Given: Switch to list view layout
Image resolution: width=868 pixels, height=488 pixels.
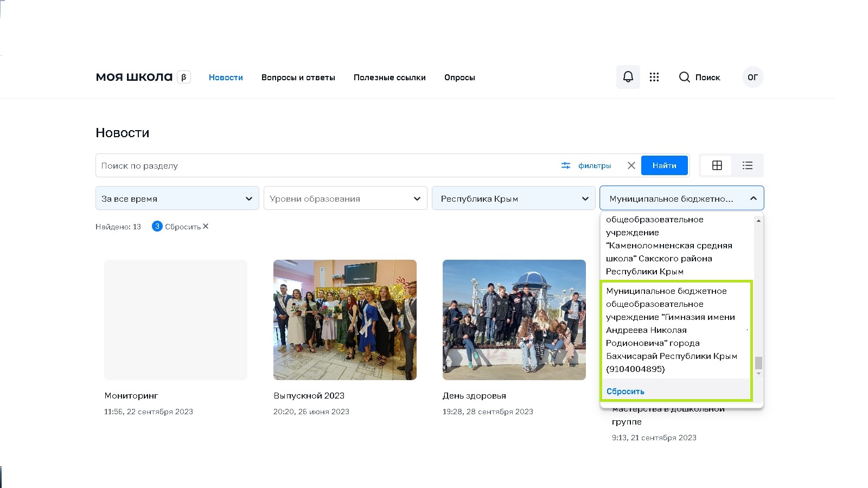Looking at the screenshot, I should tap(748, 165).
